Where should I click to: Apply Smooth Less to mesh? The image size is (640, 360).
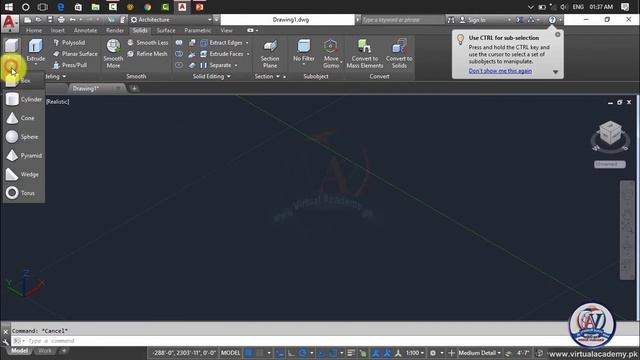click(148, 42)
